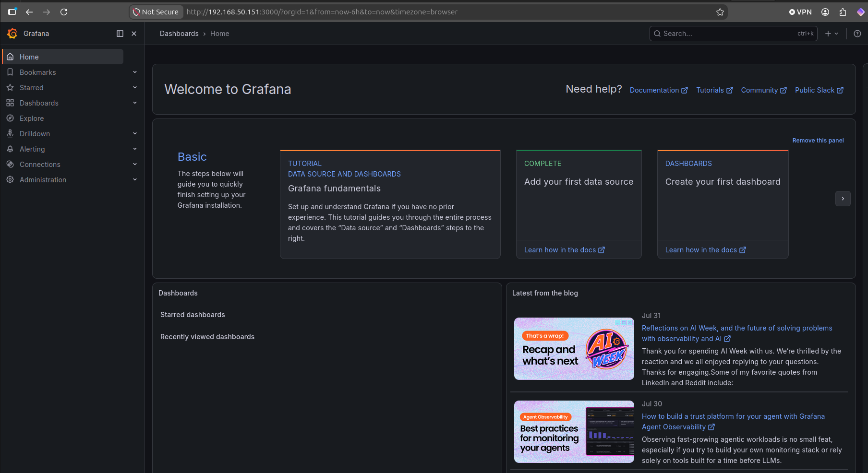868x473 pixels.
Task: Click the Connections icon in the sidebar
Action: click(10, 164)
